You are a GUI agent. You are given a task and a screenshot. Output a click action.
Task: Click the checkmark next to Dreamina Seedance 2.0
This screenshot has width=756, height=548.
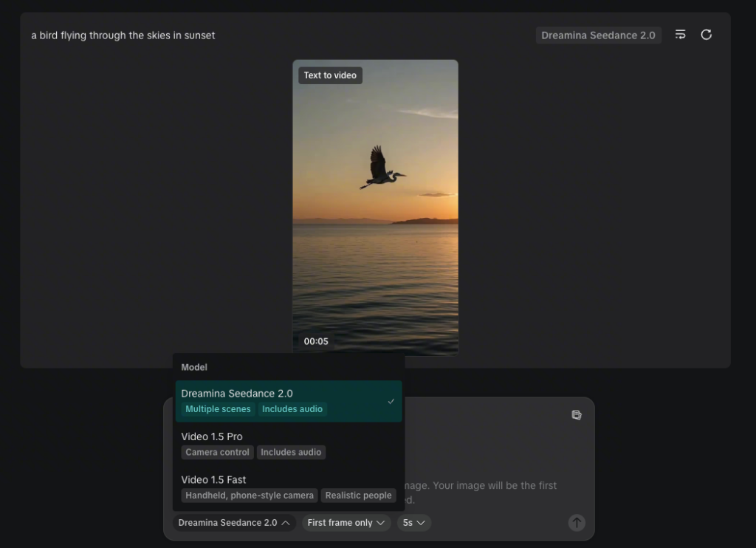pos(391,401)
